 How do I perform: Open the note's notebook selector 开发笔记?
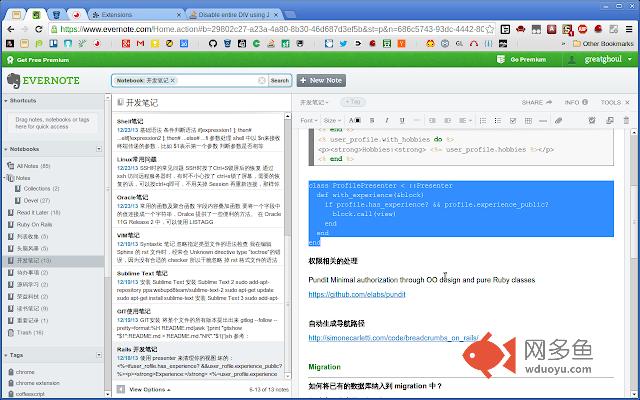(314, 102)
